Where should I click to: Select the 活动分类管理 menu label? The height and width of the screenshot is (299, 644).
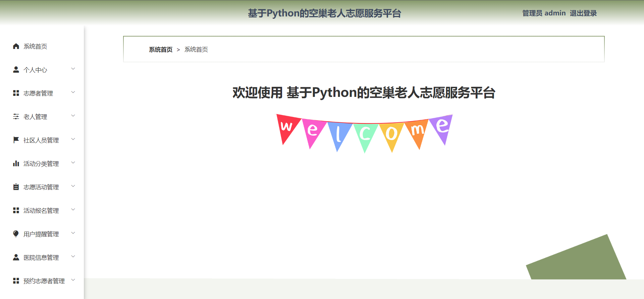(x=41, y=164)
